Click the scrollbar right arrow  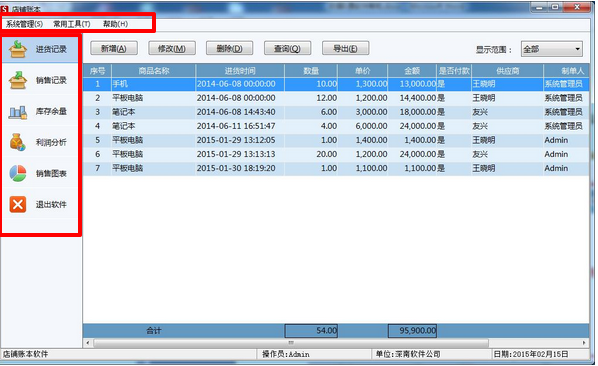click(584, 343)
